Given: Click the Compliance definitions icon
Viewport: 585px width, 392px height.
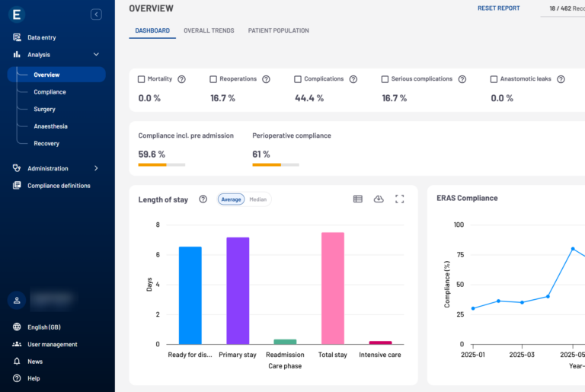Looking at the screenshot, I should click(17, 186).
